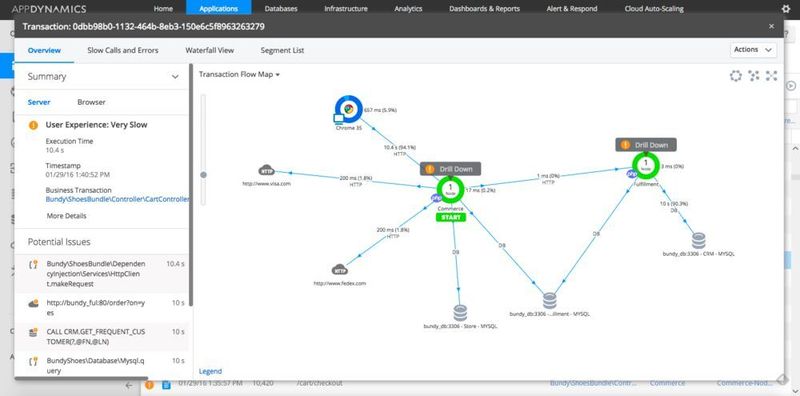This screenshot has height=396, width=800.
Task: Click the green START badge under Commerce
Action: tap(451, 217)
